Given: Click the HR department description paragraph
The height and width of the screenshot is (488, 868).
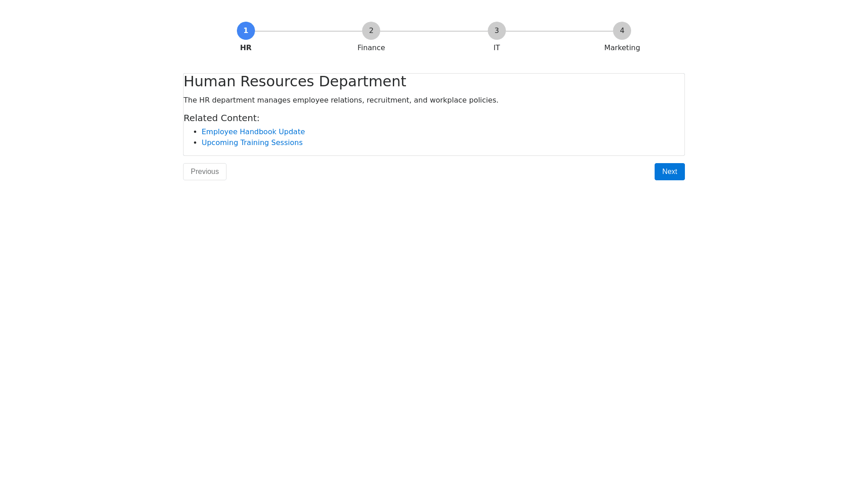Looking at the screenshot, I should coord(340,100).
